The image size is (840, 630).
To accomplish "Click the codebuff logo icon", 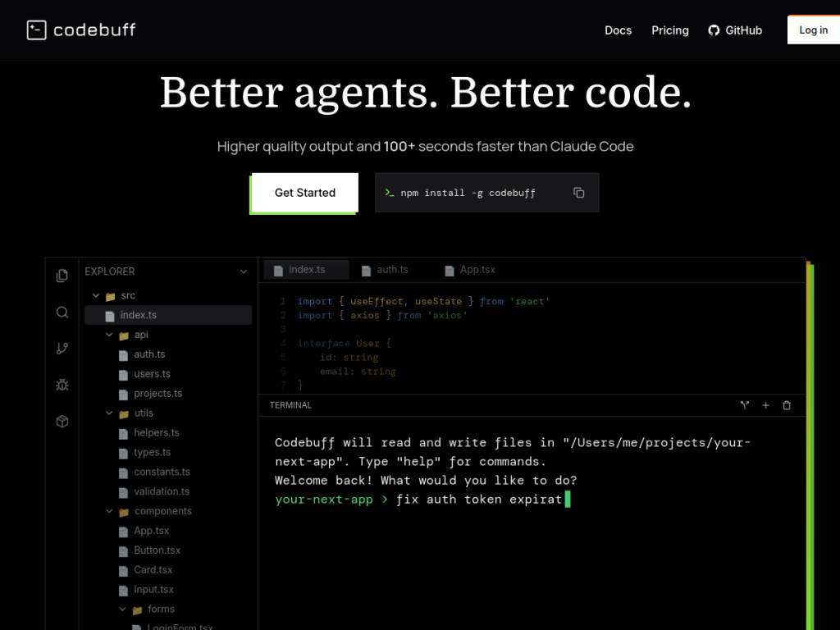I will 36,30.
